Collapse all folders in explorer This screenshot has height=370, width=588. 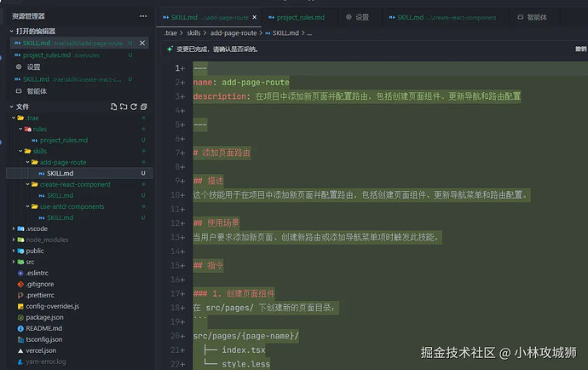pos(143,107)
